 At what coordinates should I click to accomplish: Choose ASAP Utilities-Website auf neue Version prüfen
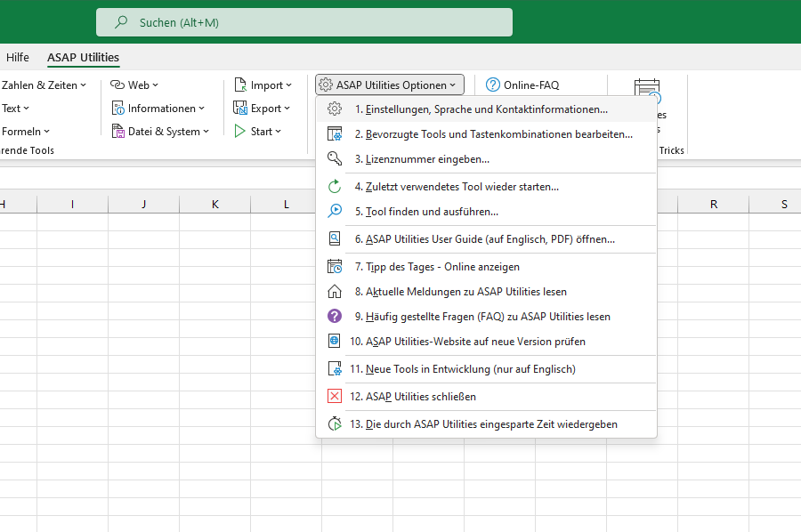(x=486, y=341)
